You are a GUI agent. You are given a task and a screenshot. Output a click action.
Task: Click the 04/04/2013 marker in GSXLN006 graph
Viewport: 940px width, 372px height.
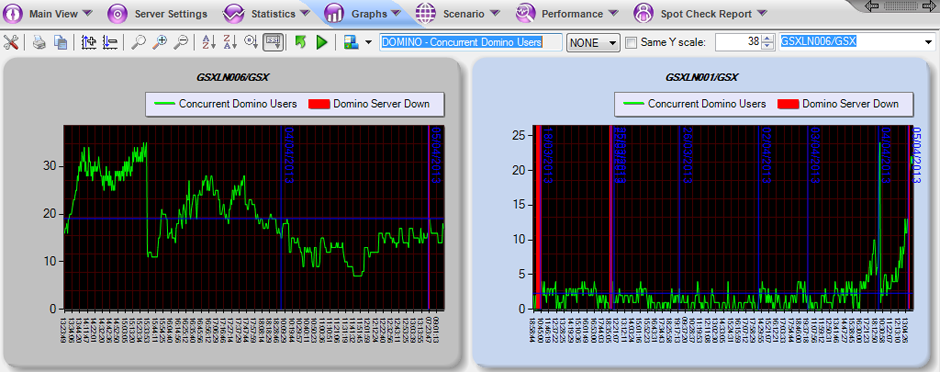[x=288, y=155]
